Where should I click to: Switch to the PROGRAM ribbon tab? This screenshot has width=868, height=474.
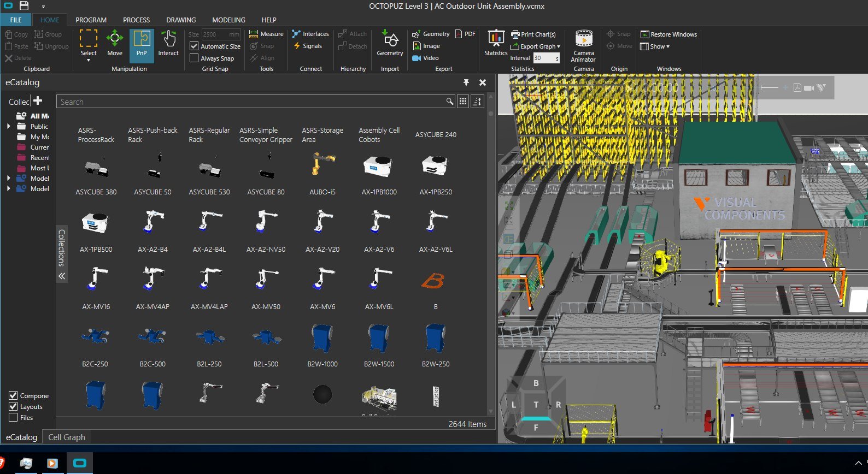pos(91,20)
